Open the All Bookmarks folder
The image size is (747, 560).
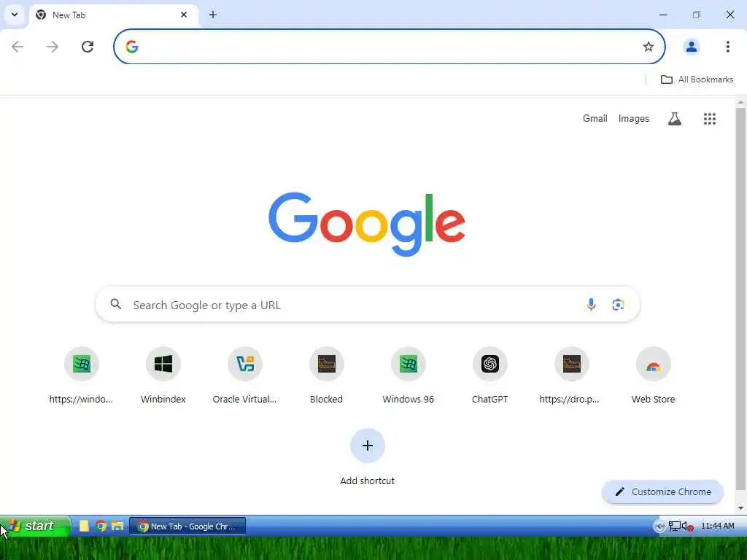pos(697,79)
